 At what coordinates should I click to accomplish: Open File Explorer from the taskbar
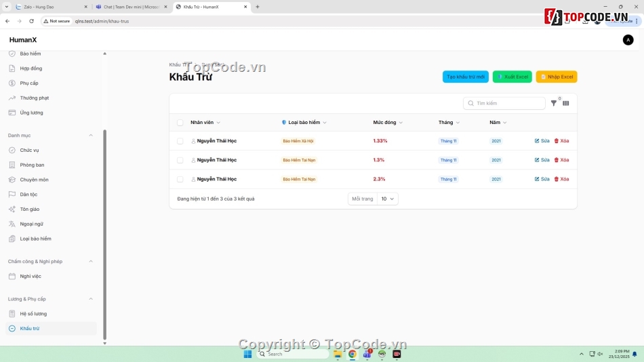(x=338, y=354)
